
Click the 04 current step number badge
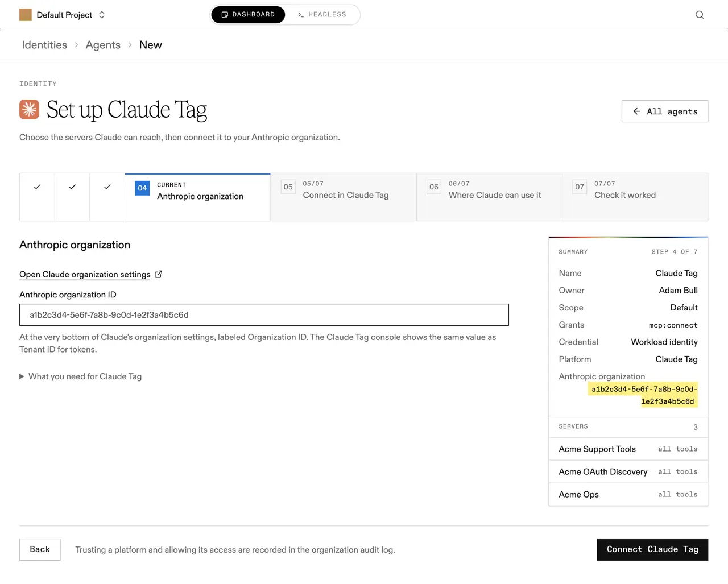(x=142, y=188)
